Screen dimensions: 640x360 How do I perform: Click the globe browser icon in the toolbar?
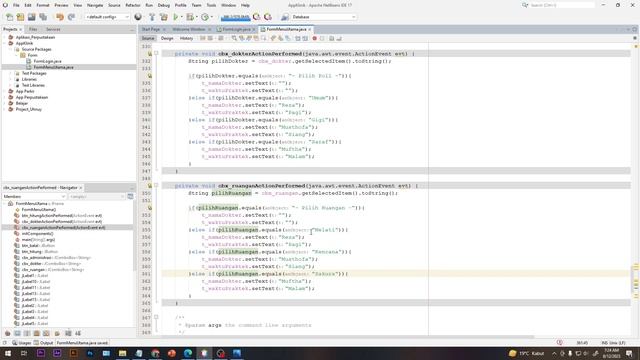click(x=138, y=17)
